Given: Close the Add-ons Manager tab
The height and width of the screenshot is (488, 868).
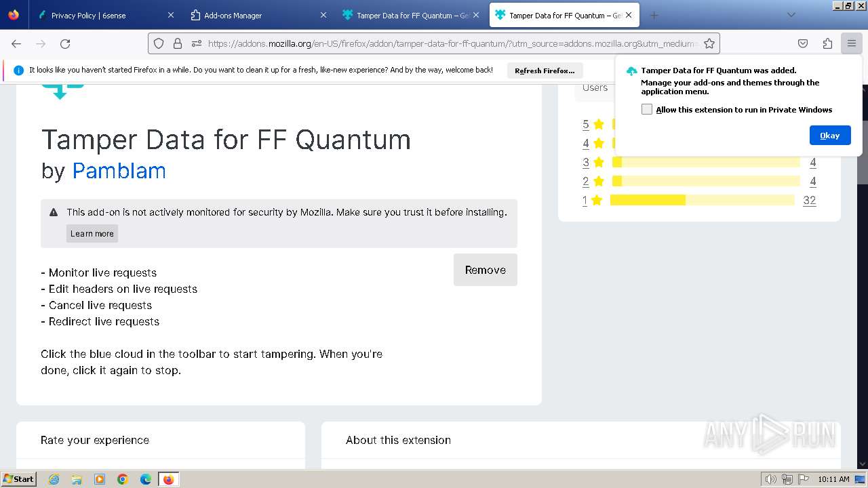Looking at the screenshot, I should click(323, 15).
